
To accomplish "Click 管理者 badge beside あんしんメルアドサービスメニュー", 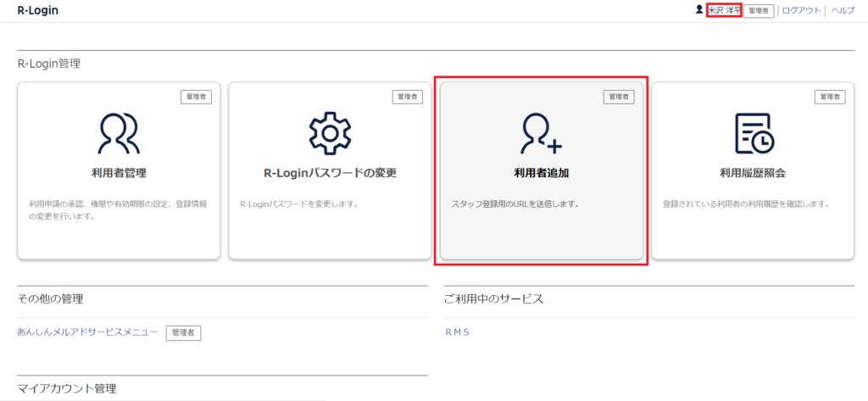I will (183, 333).
